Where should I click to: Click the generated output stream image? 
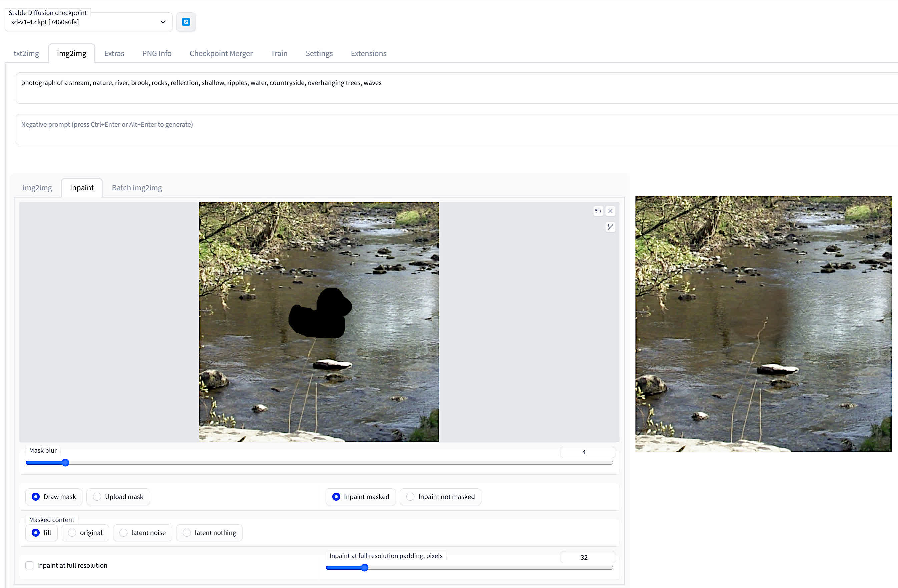[763, 324]
